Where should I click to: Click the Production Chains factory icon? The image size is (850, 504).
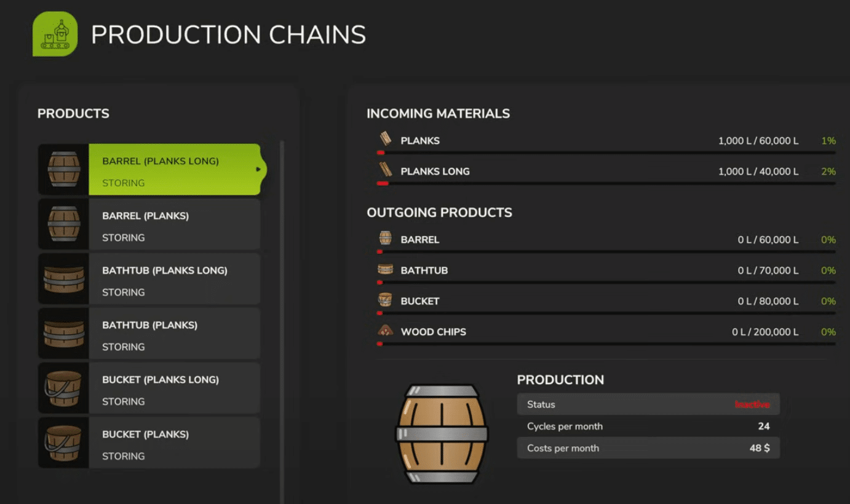55,34
